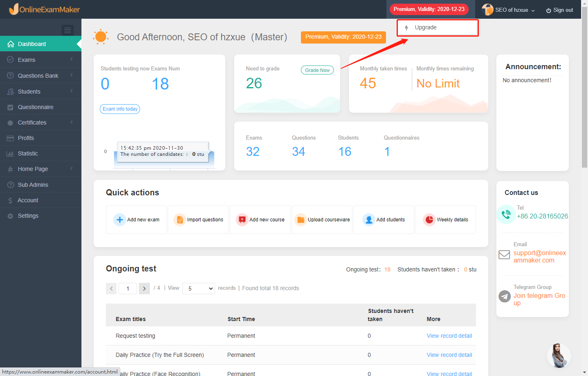The image size is (588, 376).
Task: Click the Upgrade lightning bolt icon
Action: point(406,28)
